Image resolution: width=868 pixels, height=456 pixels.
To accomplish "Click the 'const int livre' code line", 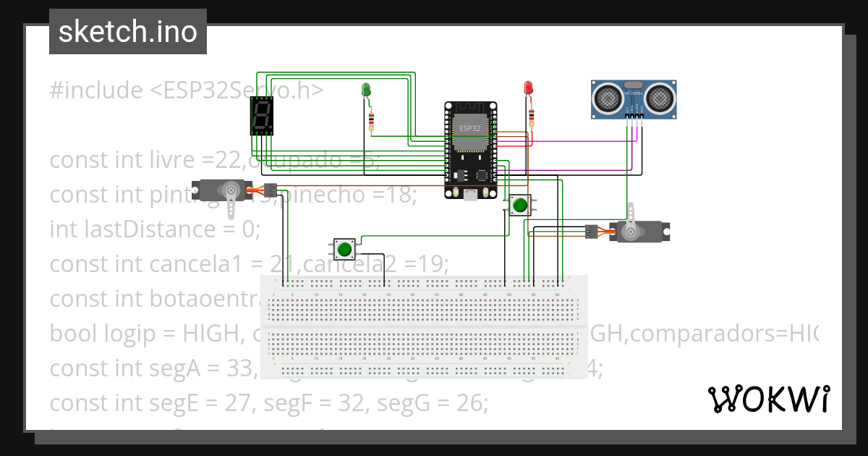I will [145, 160].
